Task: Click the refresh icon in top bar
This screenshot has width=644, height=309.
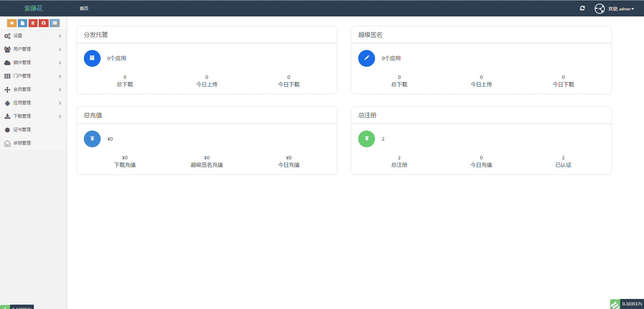Action: click(x=582, y=8)
